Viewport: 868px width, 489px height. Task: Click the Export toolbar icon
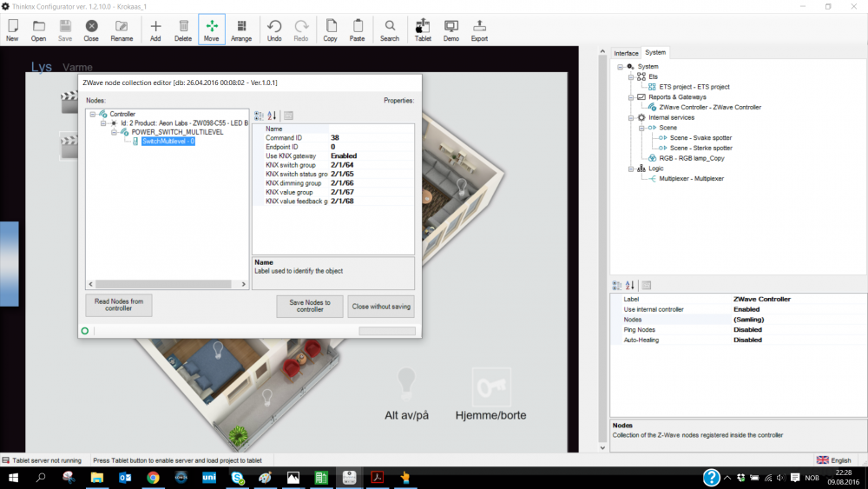479,30
